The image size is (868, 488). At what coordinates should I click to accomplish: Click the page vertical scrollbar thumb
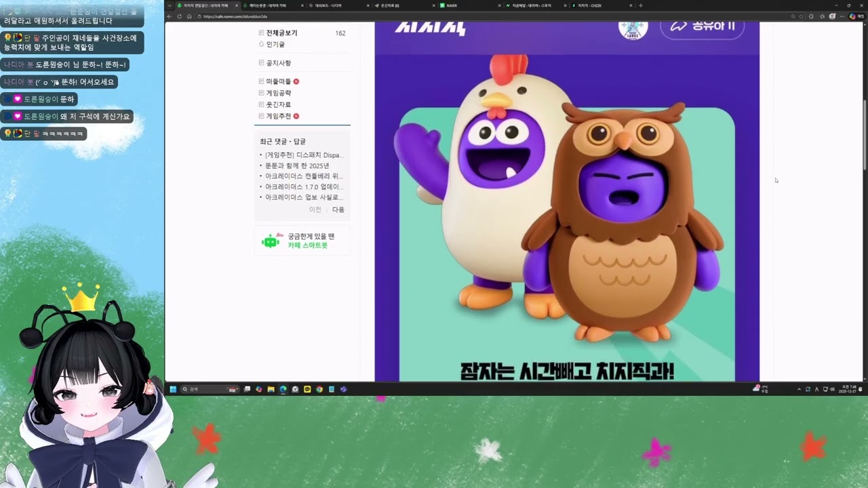[865, 136]
